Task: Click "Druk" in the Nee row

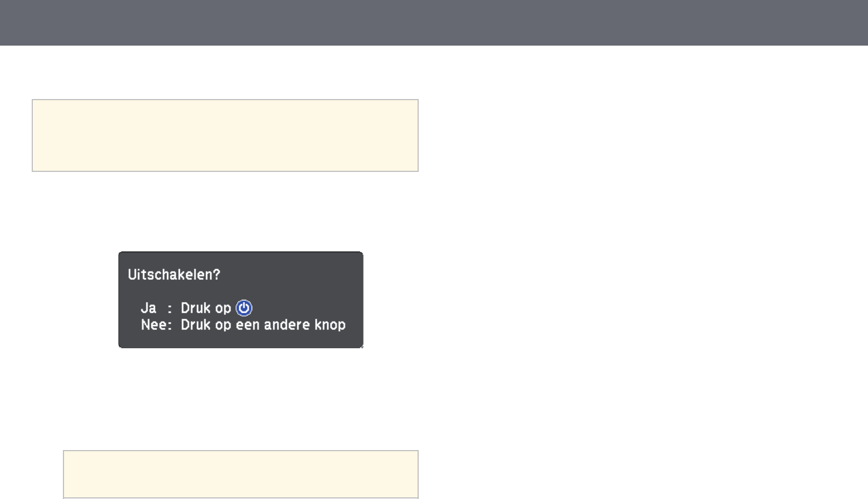Action: click(193, 325)
